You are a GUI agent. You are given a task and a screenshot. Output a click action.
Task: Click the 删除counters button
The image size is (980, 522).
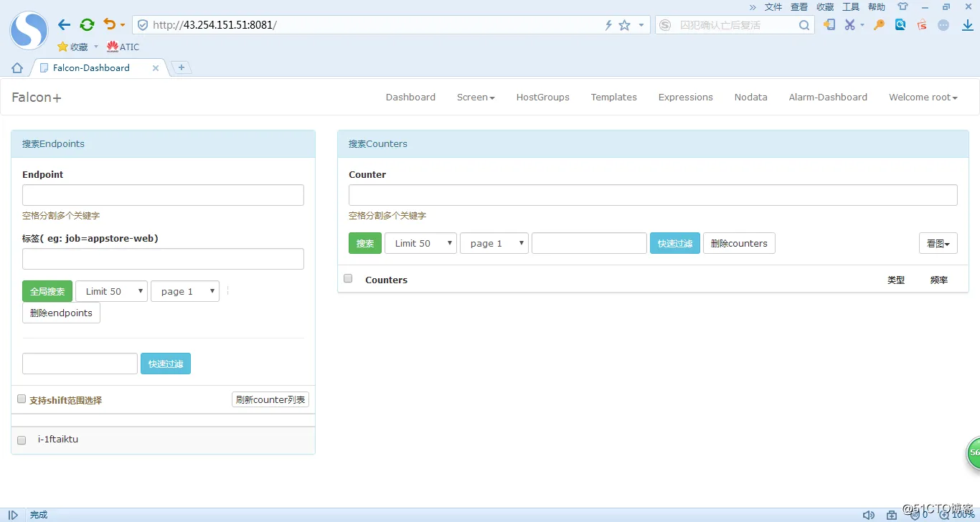coord(739,243)
